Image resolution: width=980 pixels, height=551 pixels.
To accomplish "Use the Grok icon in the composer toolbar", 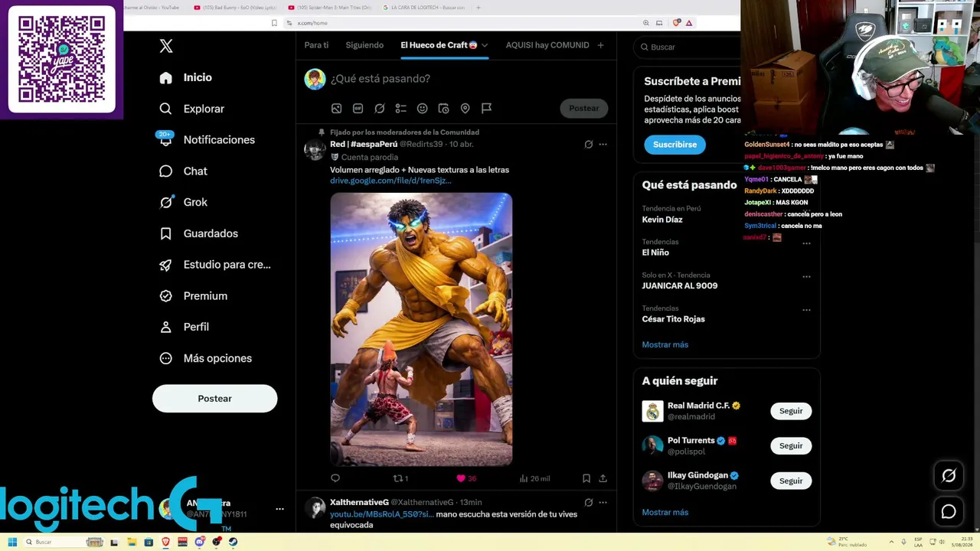I will (x=379, y=109).
